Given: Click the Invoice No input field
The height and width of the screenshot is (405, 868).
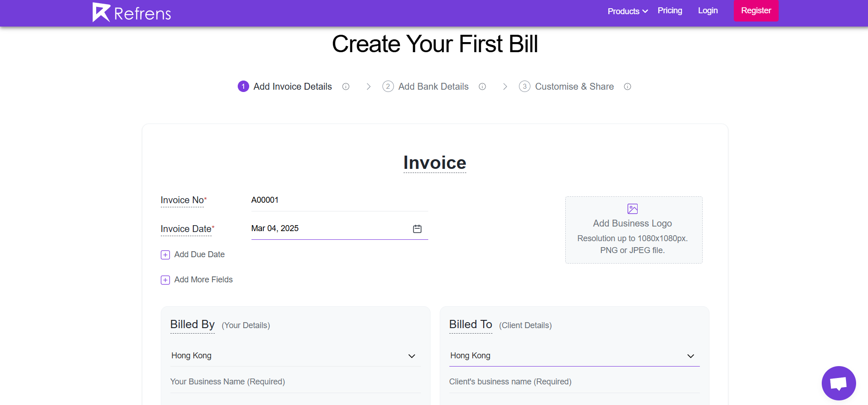Looking at the screenshot, I should pyautogui.click(x=339, y=200).
